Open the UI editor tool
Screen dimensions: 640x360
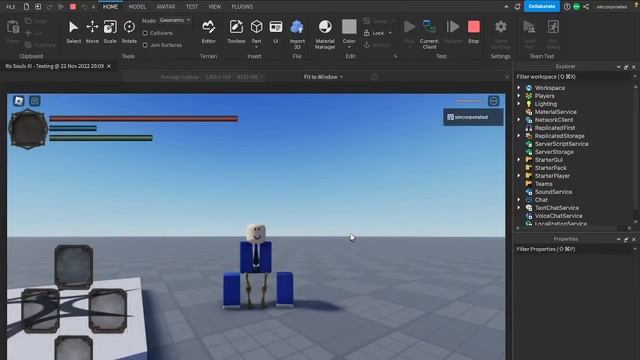pos(276,32)
